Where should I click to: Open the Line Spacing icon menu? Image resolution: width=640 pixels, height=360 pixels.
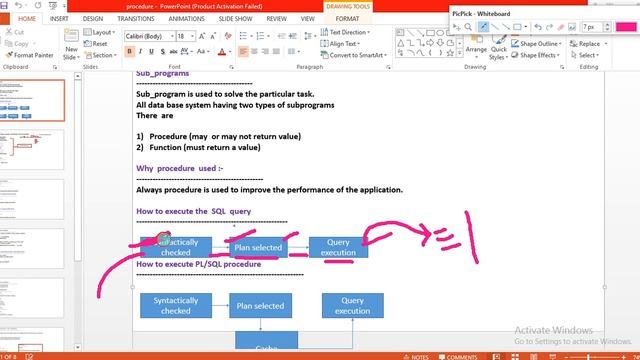tap(309, 36)
